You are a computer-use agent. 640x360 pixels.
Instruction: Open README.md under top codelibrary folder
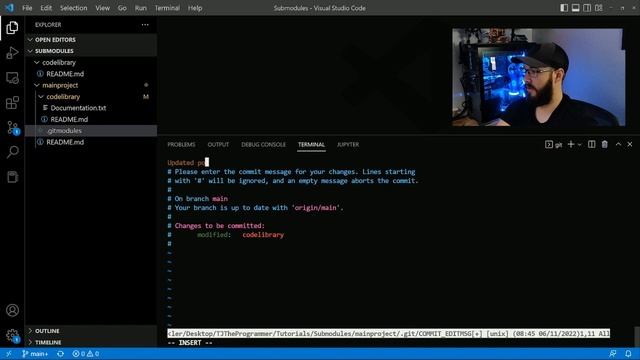[91, 74]
